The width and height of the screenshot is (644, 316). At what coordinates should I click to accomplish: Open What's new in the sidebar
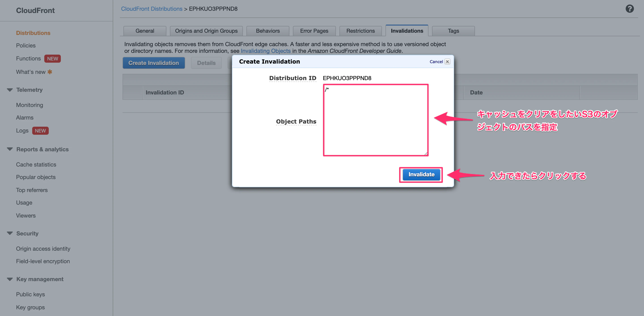point(31,72)
